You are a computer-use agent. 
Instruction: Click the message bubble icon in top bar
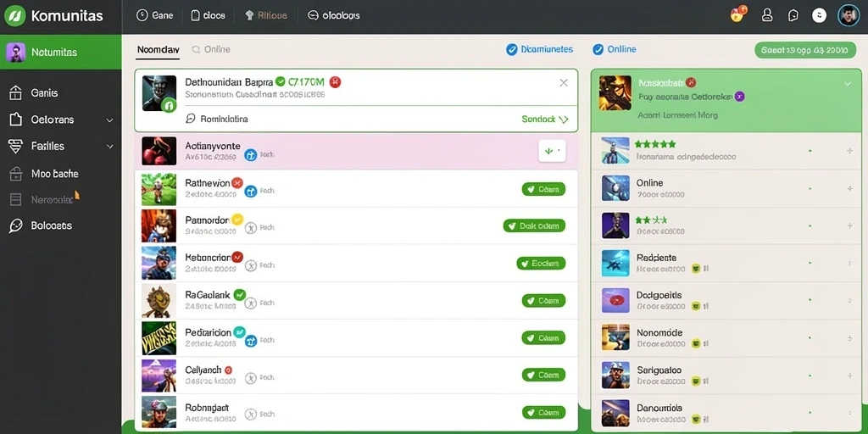tap(793, 15)
